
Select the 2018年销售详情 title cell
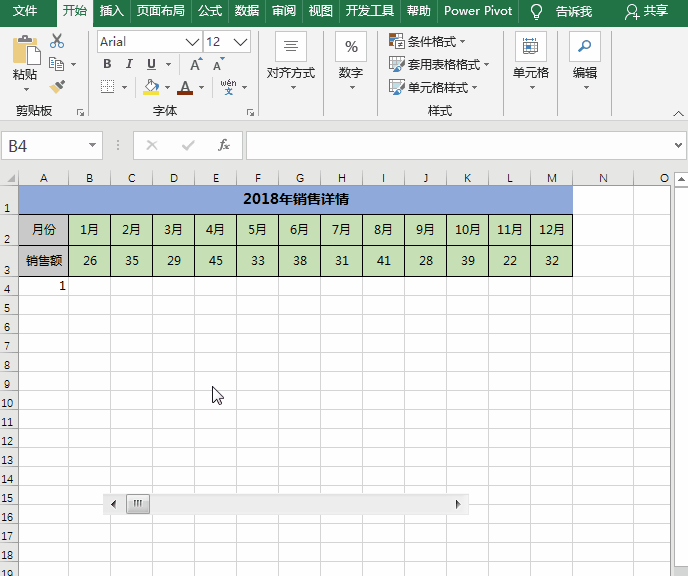pos(296,200)
